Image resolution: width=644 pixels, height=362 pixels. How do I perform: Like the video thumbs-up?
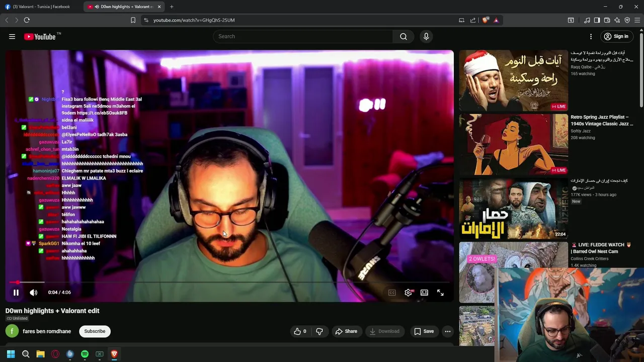tap(300, 331)
